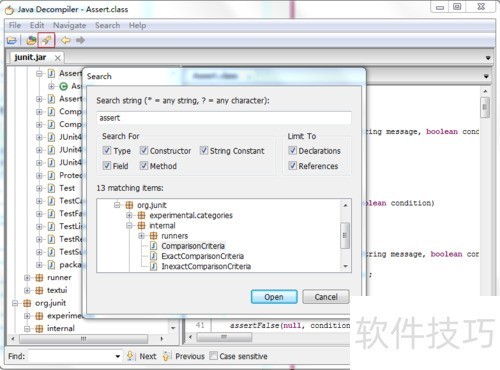Toggle the Method checkbox
500x370 pixels.
pyautogui.click(x=144, y=165)
